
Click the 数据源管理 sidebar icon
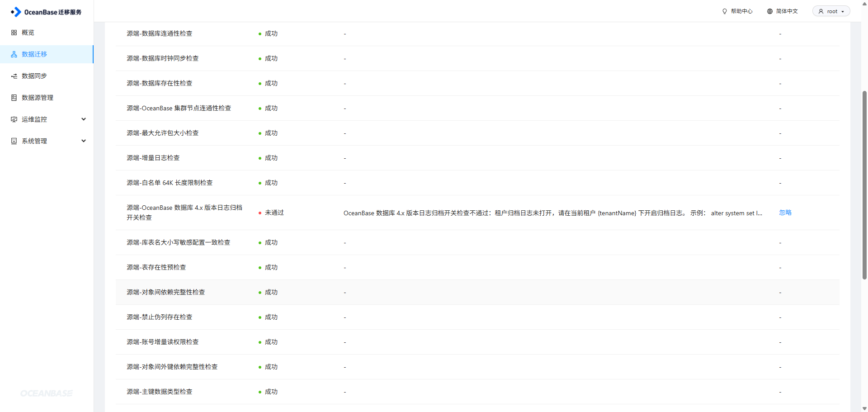14,98
